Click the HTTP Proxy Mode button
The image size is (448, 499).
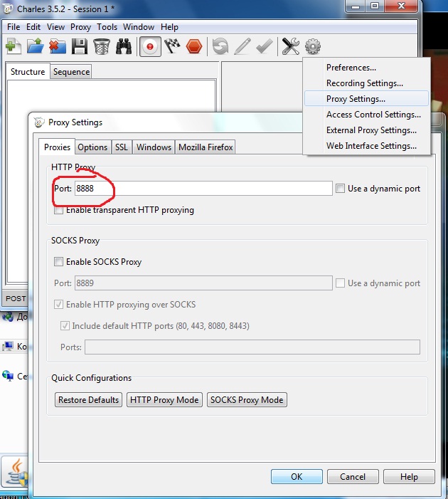[164, 400]
